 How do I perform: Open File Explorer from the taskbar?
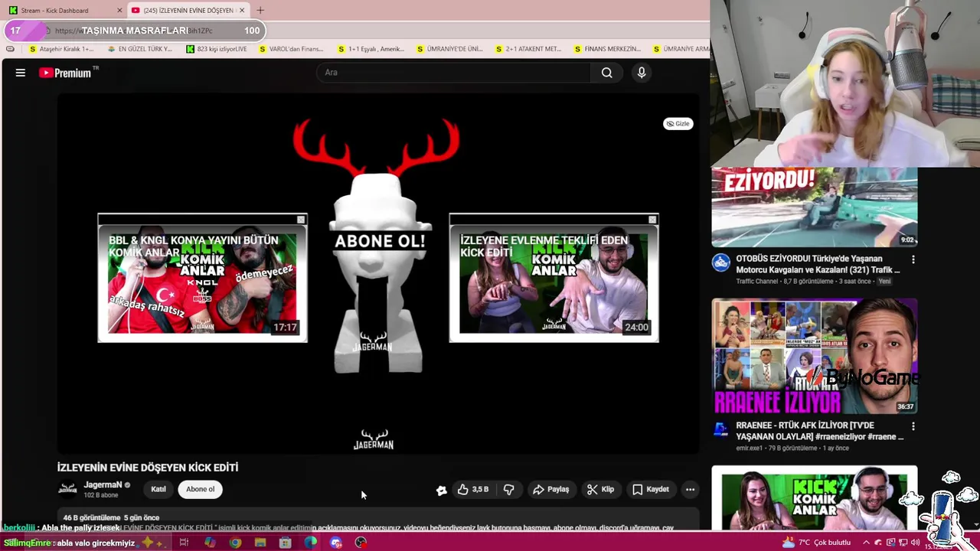coord(260,543)
